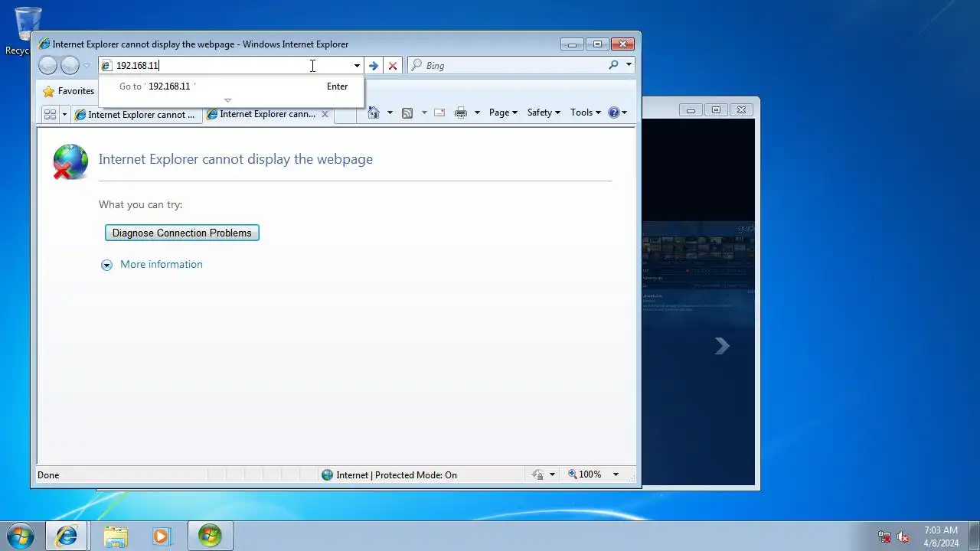Open the Print options dropdown arrow
980x551 pixels.
pos(477,112)
